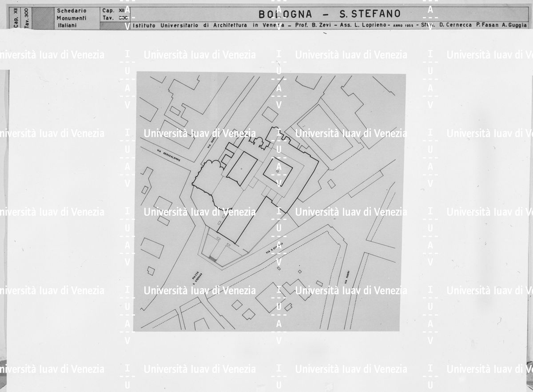Click the rotated Tav. 300 label
Screen dimensions: 533x392
coord(28,18)
